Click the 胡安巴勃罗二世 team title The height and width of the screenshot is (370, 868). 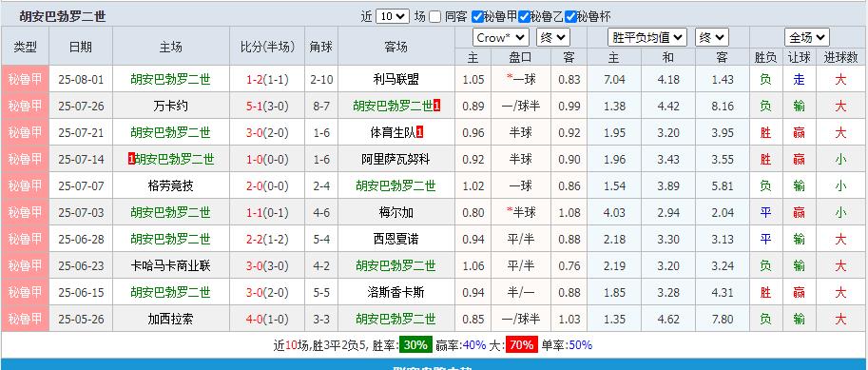[63, 16]
